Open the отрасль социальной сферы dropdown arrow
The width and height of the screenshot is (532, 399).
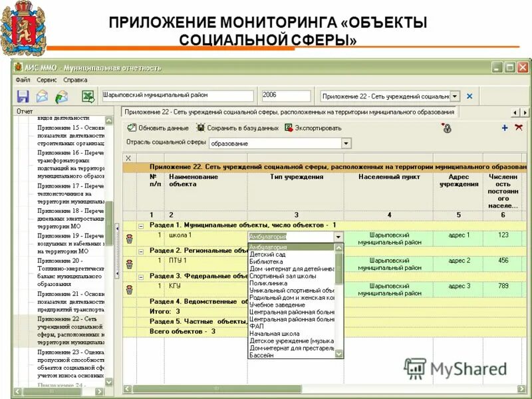345,142
